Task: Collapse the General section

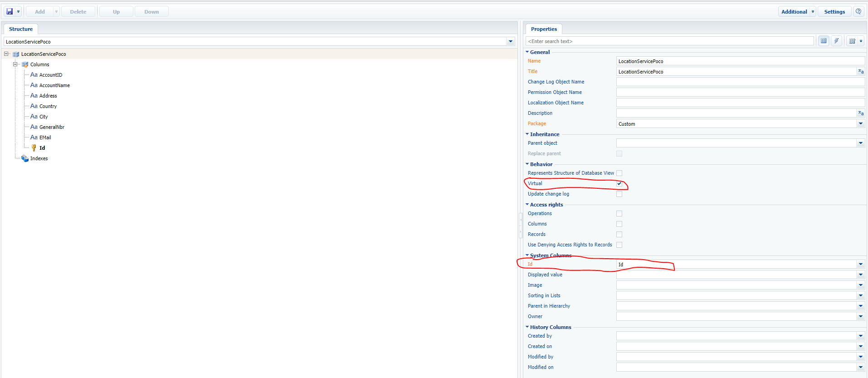Action: pyautogui.click(x=527, y=52)
